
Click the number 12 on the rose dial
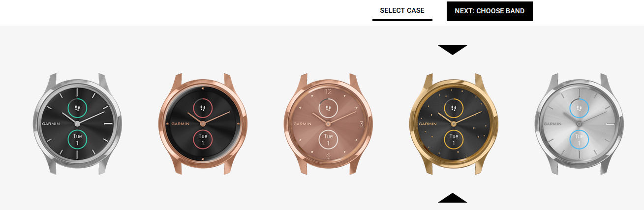pos(329,91)
